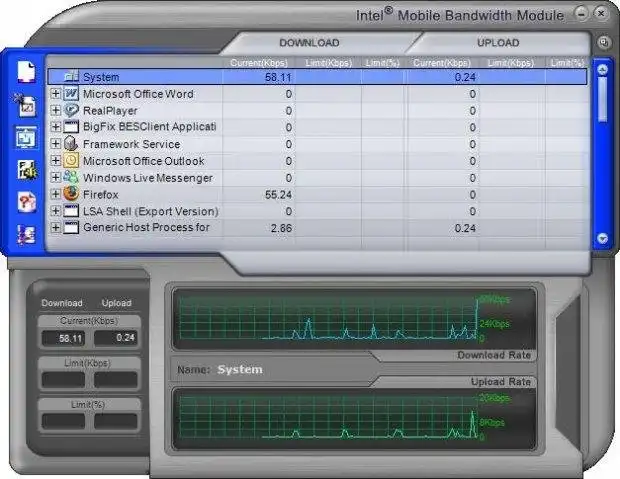The image size is (620, 479).
Task: Expand the LSA Shell (Export Version) entry
Action: (56, 211)
